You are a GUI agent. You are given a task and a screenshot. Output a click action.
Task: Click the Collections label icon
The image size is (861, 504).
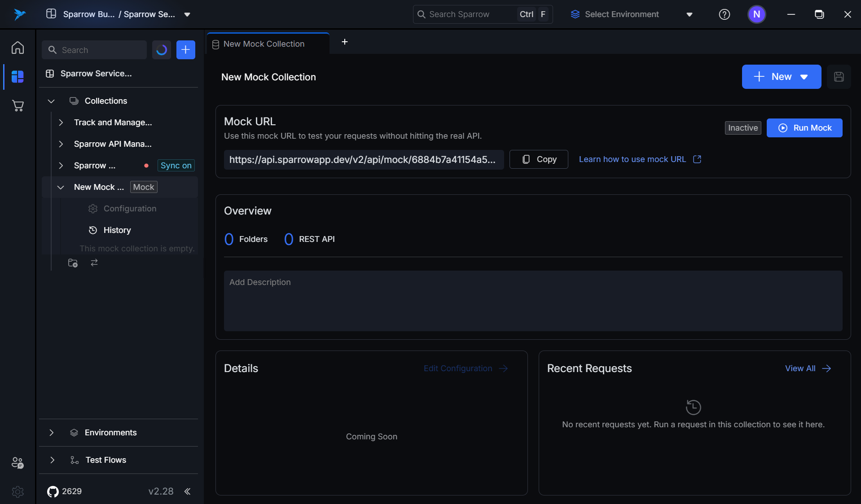tap(74, 101)
